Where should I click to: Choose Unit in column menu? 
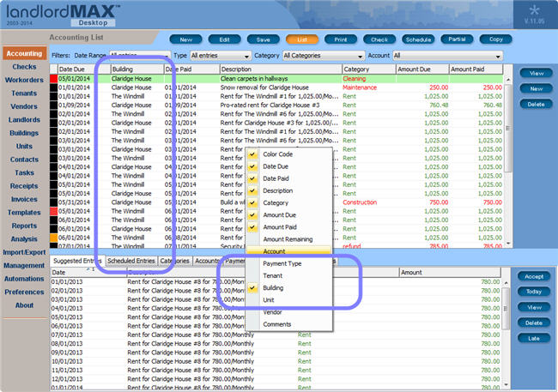(x=269, y=300)
